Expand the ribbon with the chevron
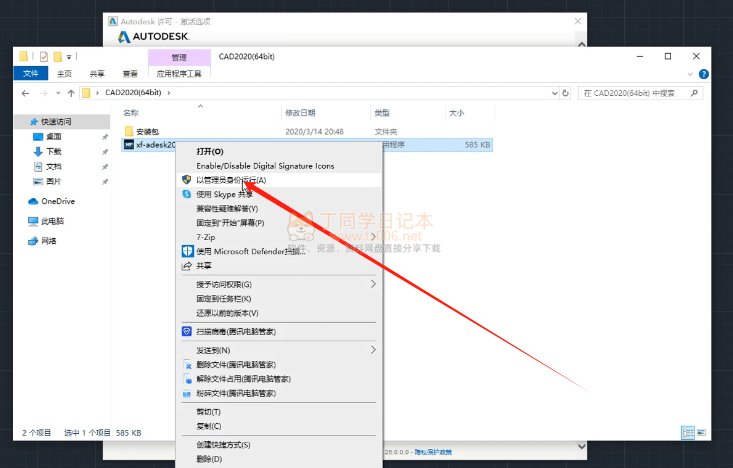Viewport: 733px width, 468px height. point(690,74)
